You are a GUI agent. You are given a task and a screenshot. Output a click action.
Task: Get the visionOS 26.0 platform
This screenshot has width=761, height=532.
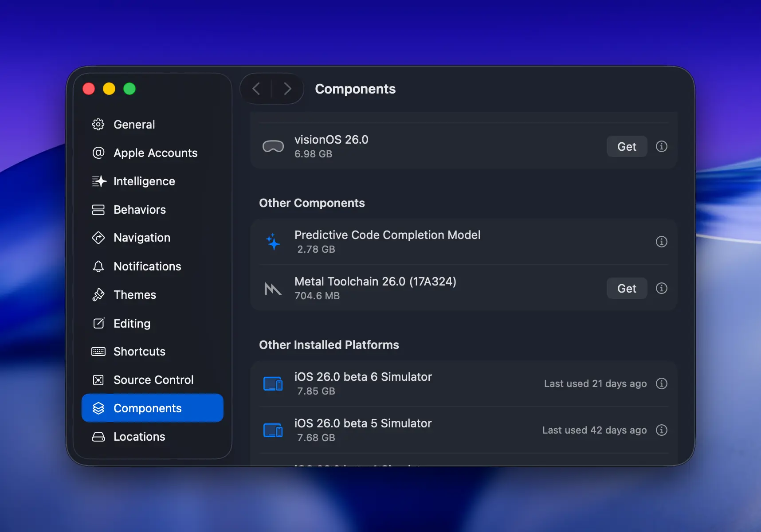coord(626,146)
